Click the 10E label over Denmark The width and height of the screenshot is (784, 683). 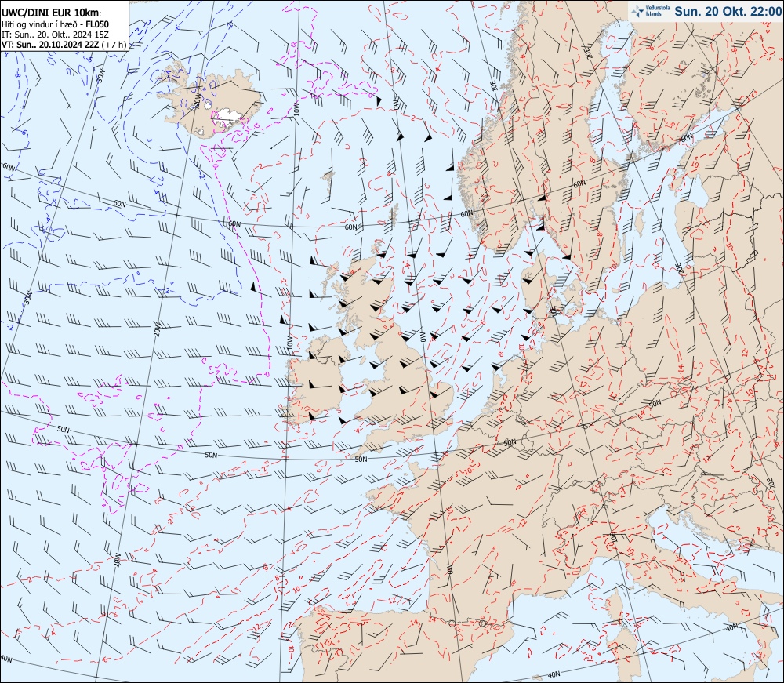point(553,311)
